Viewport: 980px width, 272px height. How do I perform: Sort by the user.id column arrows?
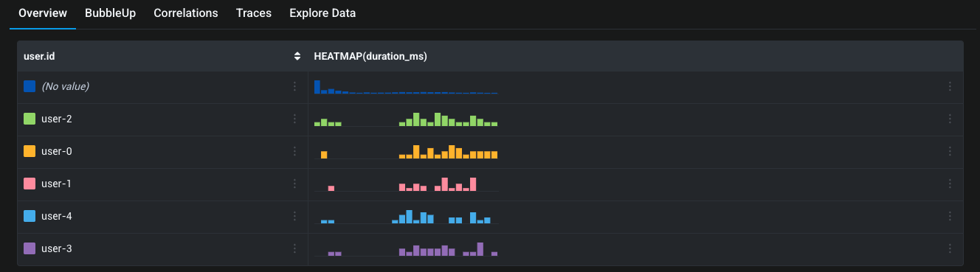click(297, 56)
